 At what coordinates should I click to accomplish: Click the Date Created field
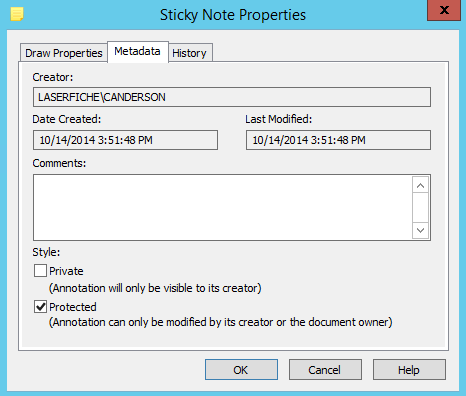tap(125, 140)
